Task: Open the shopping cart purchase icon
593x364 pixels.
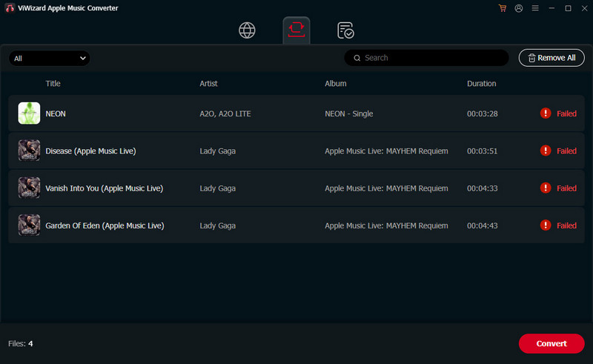Action: (x=503, y=8)
